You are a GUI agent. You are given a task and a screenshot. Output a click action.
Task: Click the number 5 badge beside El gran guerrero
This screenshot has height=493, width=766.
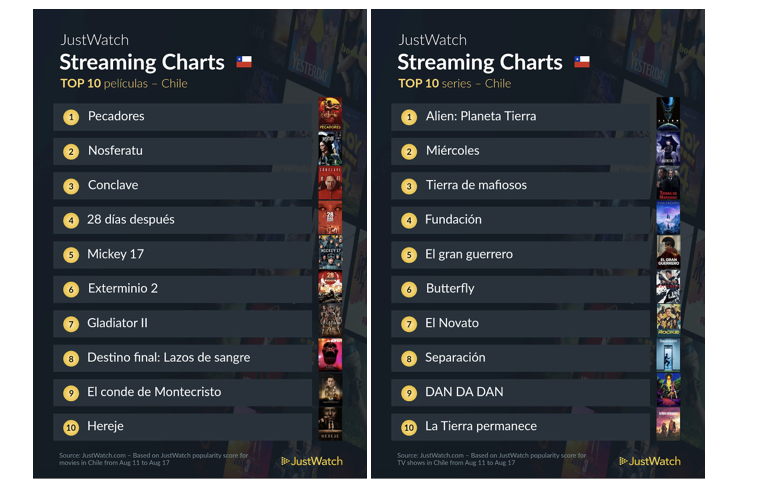(409, 255)
